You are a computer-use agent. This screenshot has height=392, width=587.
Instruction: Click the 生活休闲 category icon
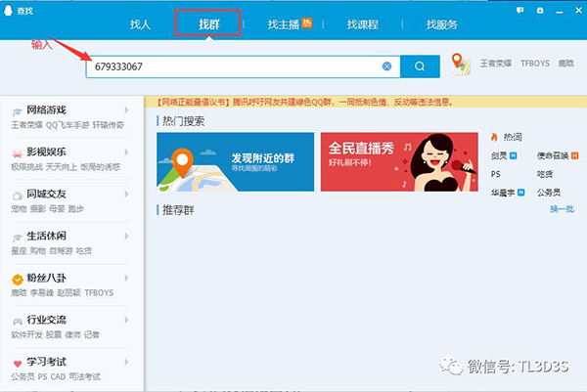pyautogui.click(x=17, y=237)
